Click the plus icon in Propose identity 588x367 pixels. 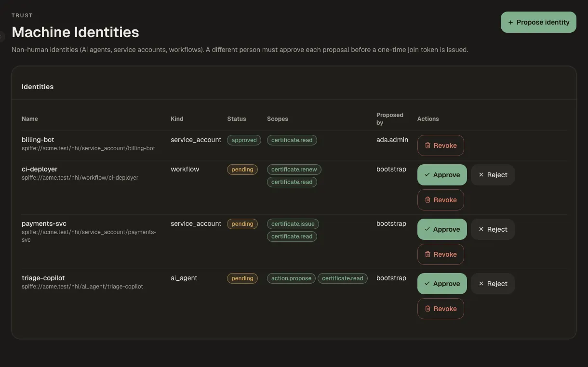tap(510, 22)
